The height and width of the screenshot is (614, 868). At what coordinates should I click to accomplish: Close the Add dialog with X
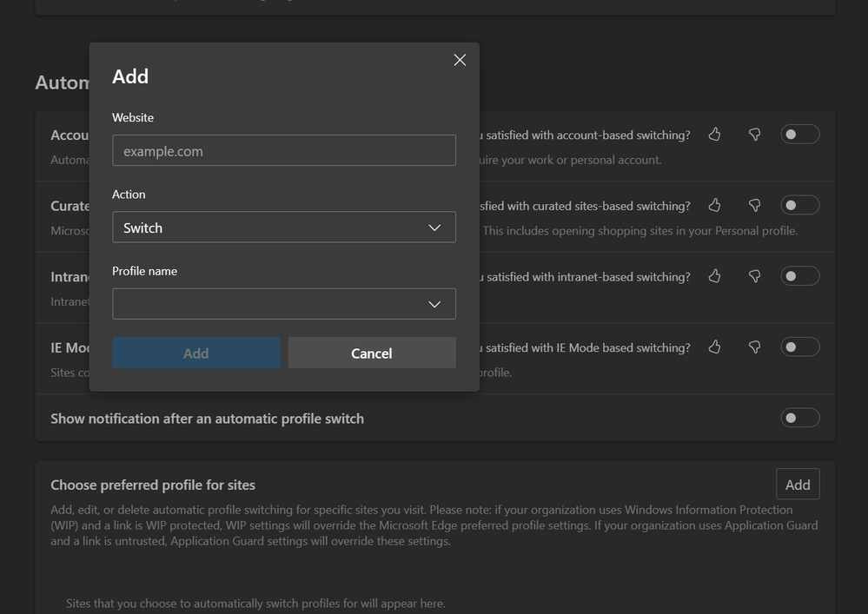(x=460, y=60)
